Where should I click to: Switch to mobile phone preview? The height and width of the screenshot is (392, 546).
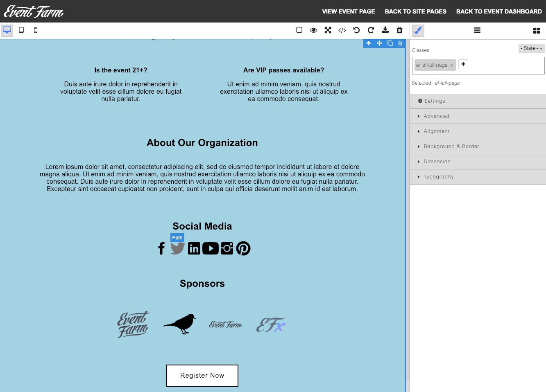click(x=36, y=30)
